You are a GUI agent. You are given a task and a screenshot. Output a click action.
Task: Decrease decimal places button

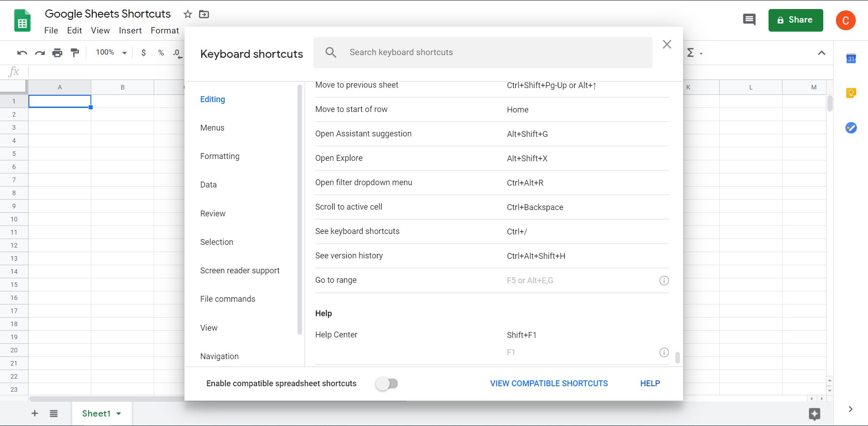tap(178, 53)
